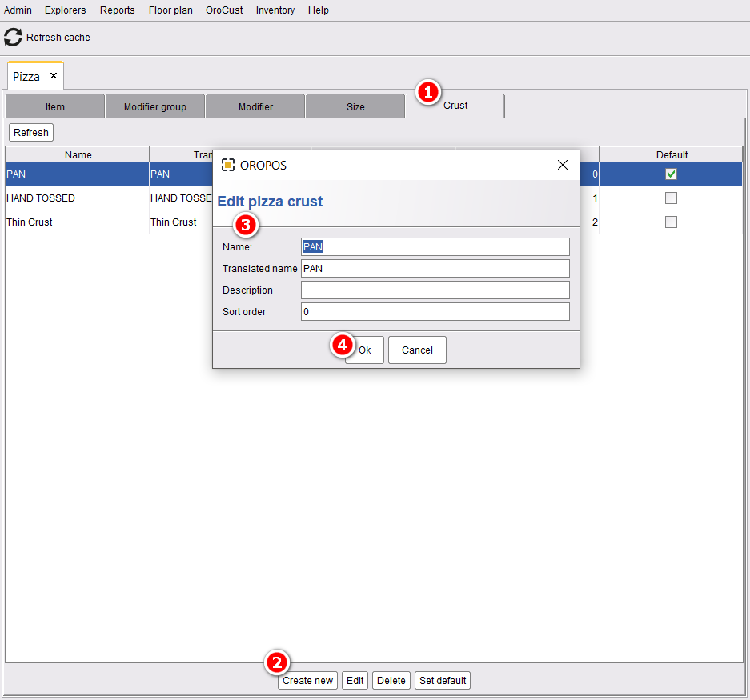The width and height of the screenshot is (750, 700).
Task: Click the Delete button
Action: pos(391,680)
